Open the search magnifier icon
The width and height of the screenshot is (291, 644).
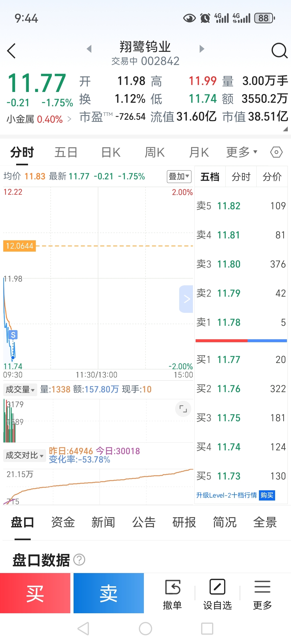(279, 50)
